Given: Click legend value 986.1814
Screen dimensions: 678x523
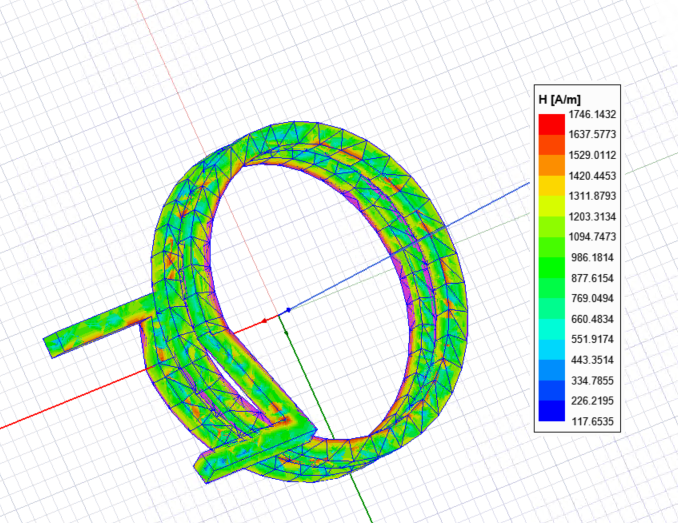Looking at the screenshot, I should (592, 258).
